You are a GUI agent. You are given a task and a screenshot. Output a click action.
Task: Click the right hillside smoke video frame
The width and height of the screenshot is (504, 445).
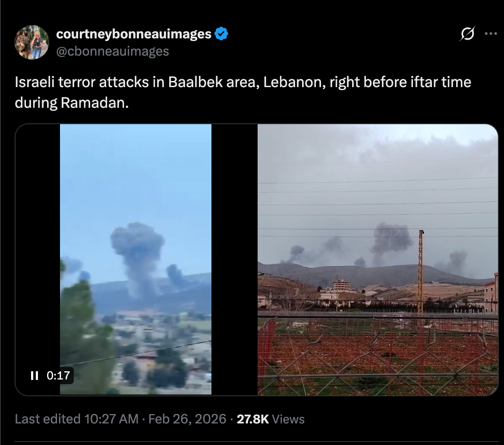coord(378,259)
